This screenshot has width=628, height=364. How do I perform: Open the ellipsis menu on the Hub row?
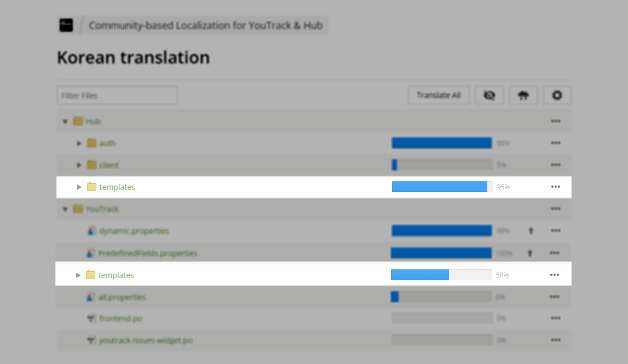coord(555,121)
